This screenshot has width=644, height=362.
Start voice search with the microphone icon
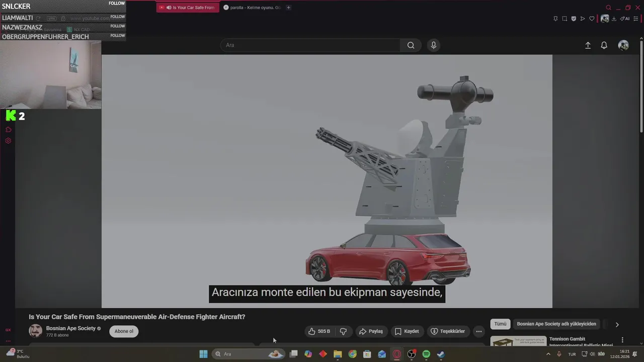click(x=434, y=45)
